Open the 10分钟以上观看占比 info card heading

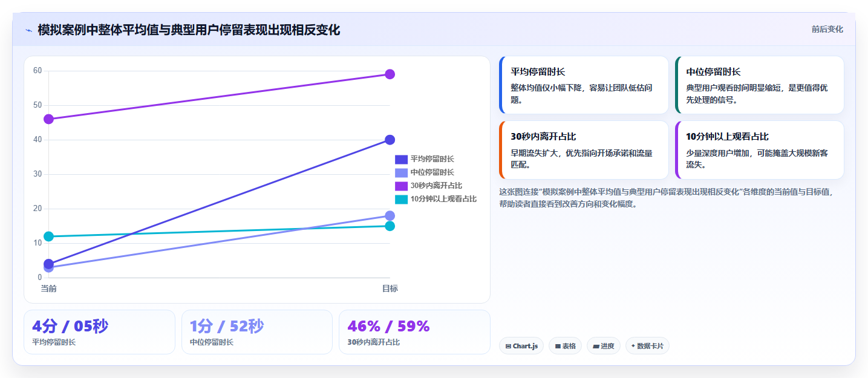(x=727, y=137)
